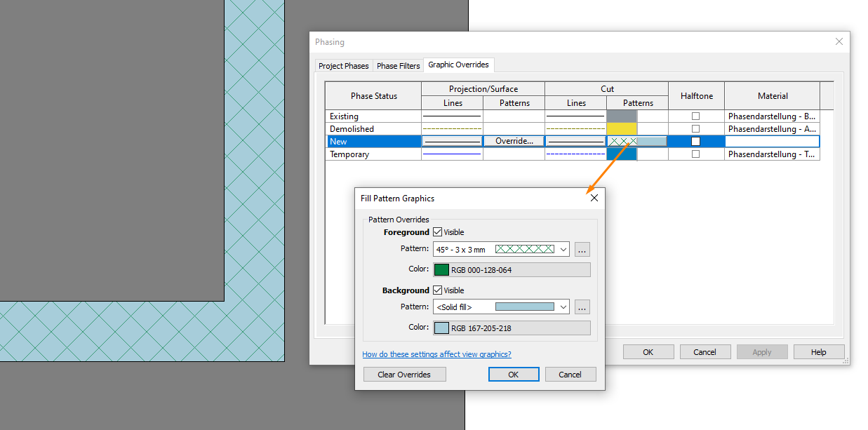Switch to the Project Phases tab
868x430 pixels.
(x=343, y=65)
